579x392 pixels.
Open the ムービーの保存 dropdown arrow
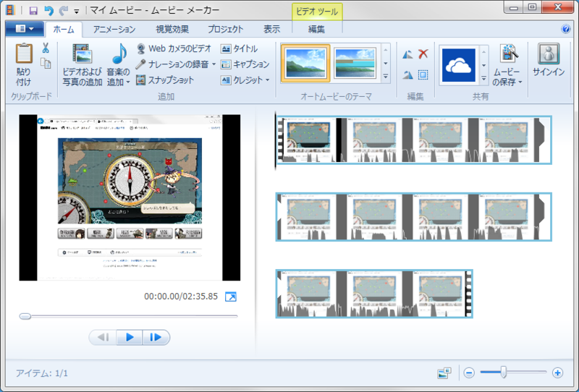pos(520,82)
